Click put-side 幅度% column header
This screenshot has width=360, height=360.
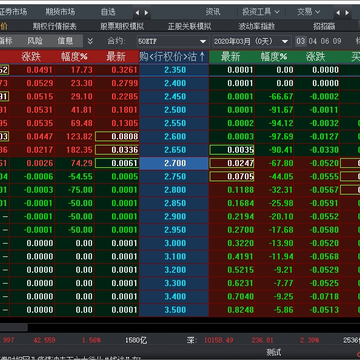coord(274,57)
